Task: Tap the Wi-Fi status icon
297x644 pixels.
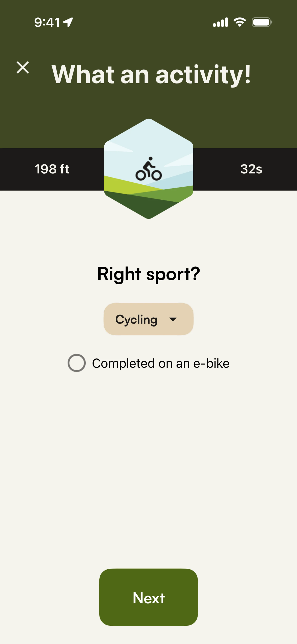Action: (x=239, y=22)
